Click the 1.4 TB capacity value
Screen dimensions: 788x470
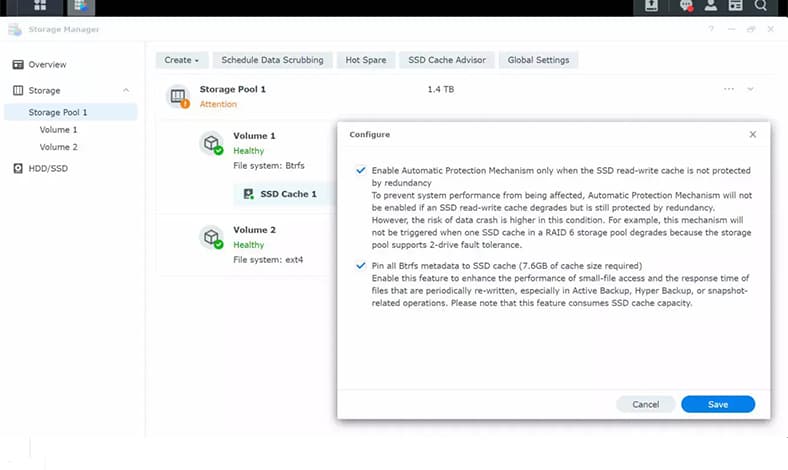(x=441, y=89)
